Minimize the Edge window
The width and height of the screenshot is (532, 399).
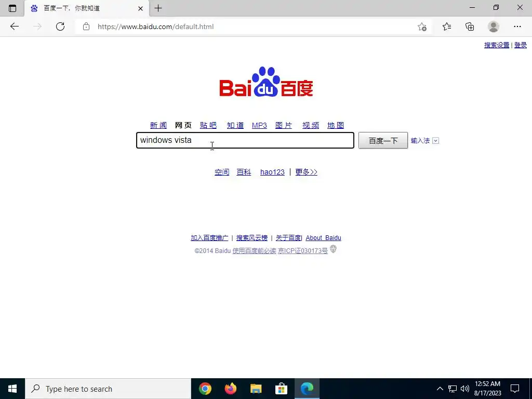click(x=472, y=7)
